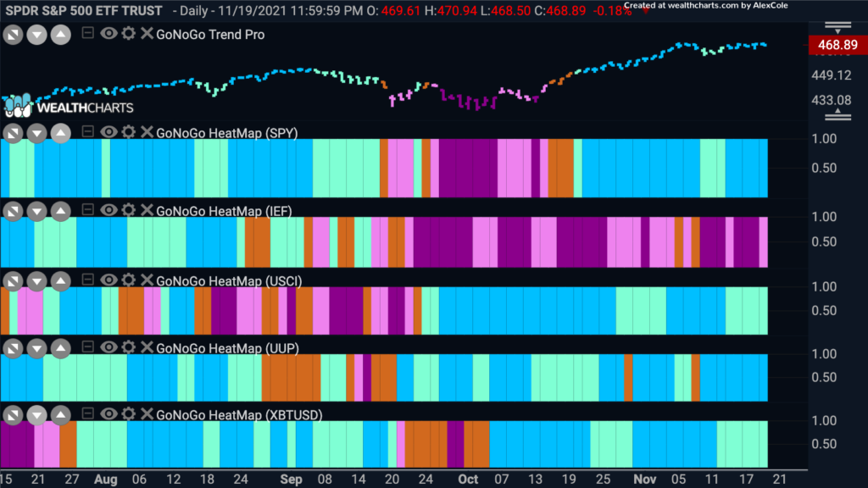Move HeatMap (USCI) panel down
The width and height of the screenshot is (868, 488).
[36, 281]
